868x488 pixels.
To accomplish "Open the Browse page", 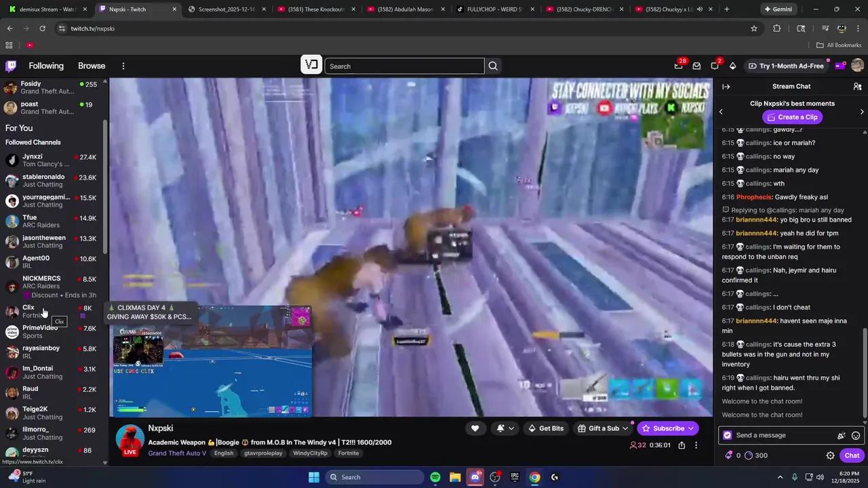I will pyautogui.click(x=92, y=66).
